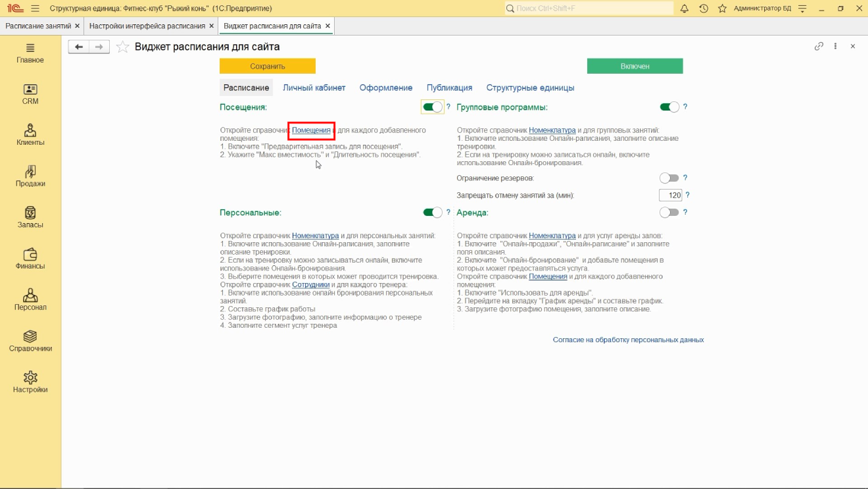Show help for Аренда toggle
868x489 pixels.
(685, 213)
